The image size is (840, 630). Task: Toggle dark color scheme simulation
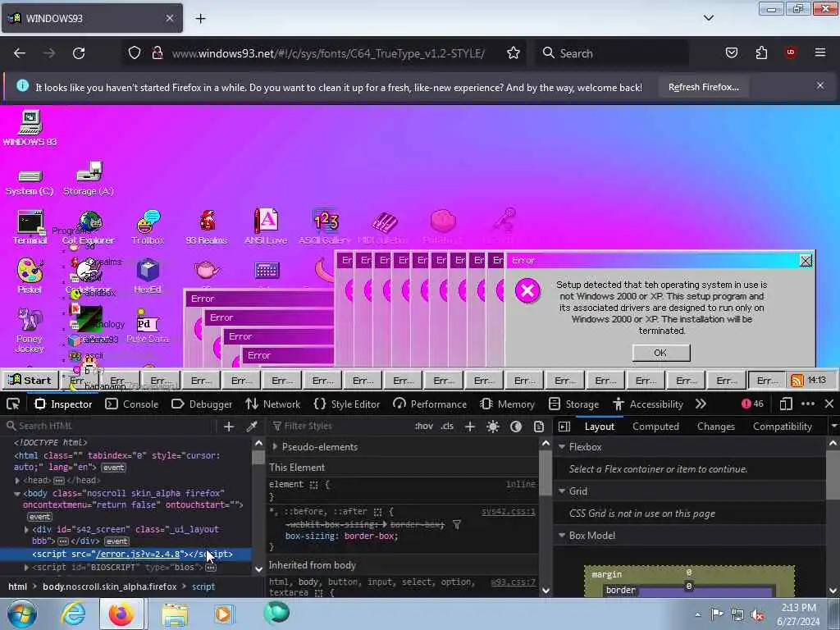click(x=516, y=427)
